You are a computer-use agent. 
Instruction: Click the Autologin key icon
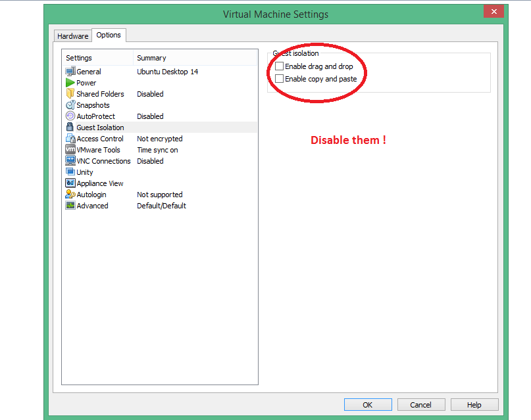[x=70, y=194]
